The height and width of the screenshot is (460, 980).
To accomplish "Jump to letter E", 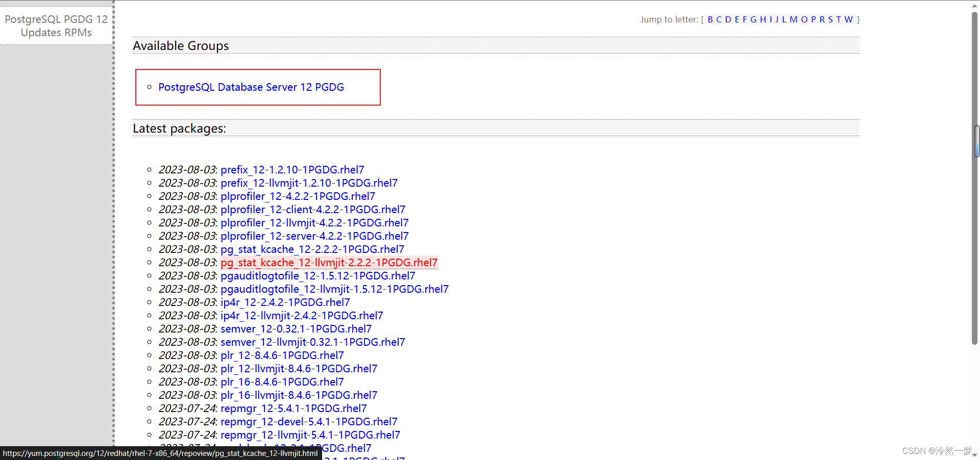I will (737, 19).
